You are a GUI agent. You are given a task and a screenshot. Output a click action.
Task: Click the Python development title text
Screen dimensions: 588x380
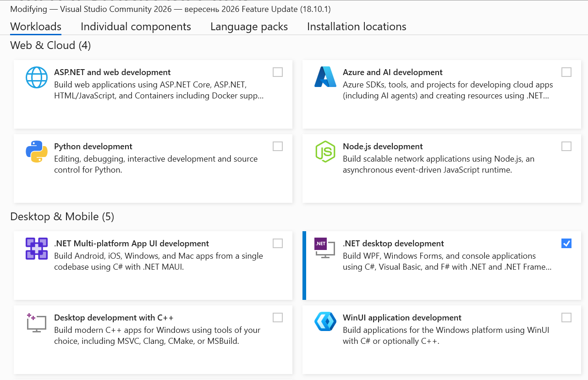pos(93,147)
